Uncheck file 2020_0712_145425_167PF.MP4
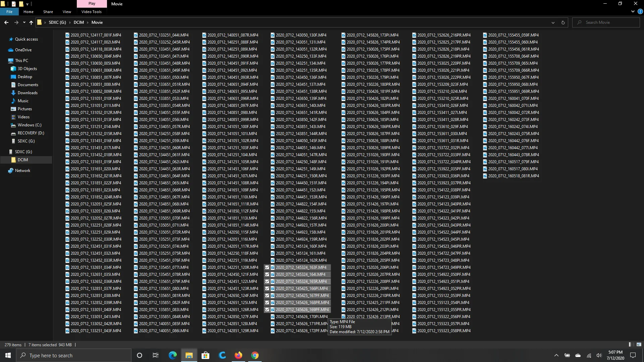 click(267, 295)
